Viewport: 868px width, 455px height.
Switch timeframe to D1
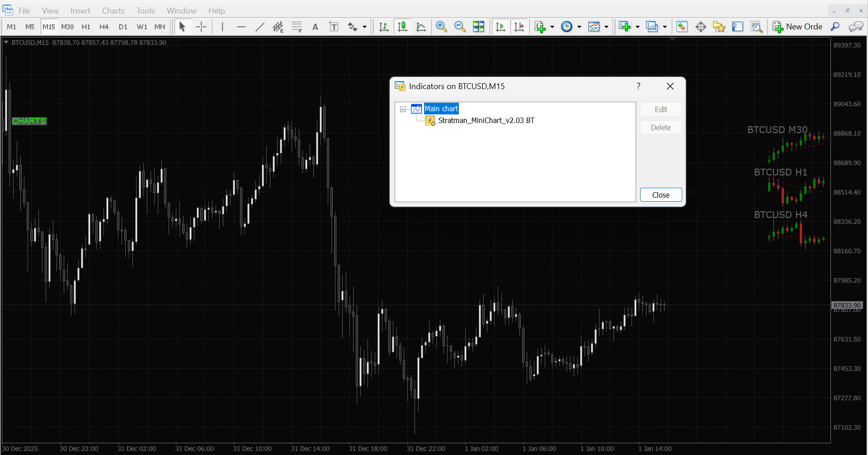pyautogui.click(x=123, y=27)
